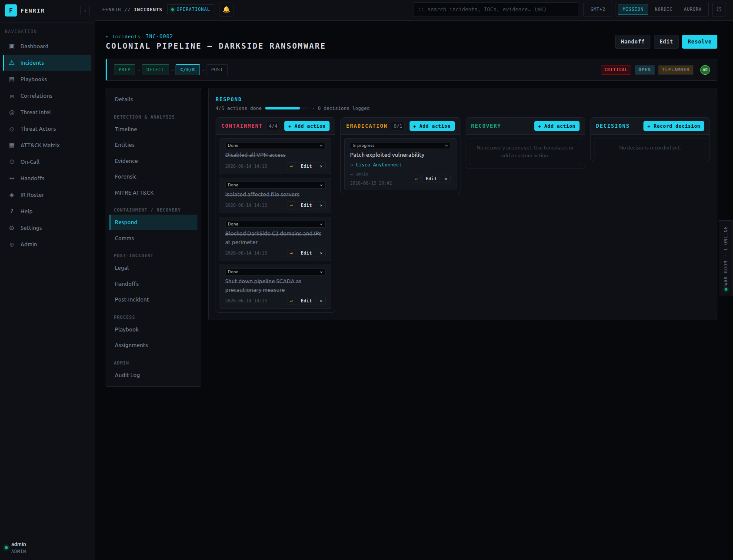The height and width of the screenshot is (560, 733).
Task: Open On-Call in the sidebar
Action: [47, 162]
